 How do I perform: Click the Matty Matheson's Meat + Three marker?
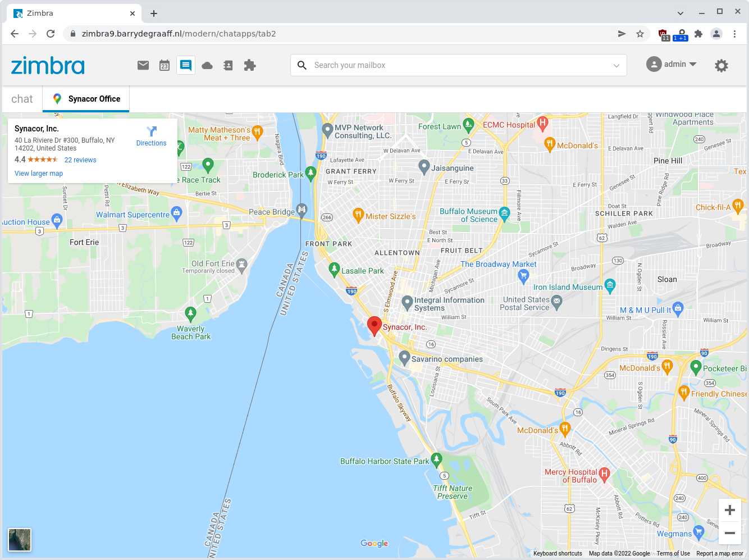pyautogui.click(x=257, y=131)
